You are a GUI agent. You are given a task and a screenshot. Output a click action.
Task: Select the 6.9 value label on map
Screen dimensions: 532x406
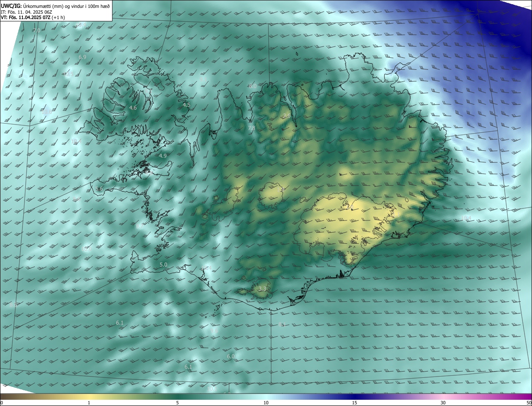pyautogui.click(x=82, y=57)
